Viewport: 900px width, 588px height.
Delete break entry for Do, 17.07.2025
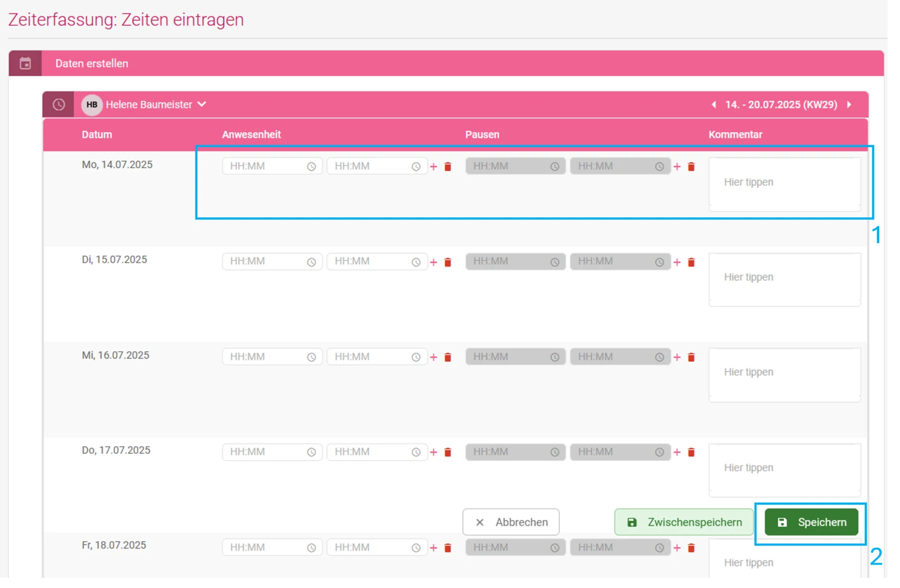click(691, 452)
